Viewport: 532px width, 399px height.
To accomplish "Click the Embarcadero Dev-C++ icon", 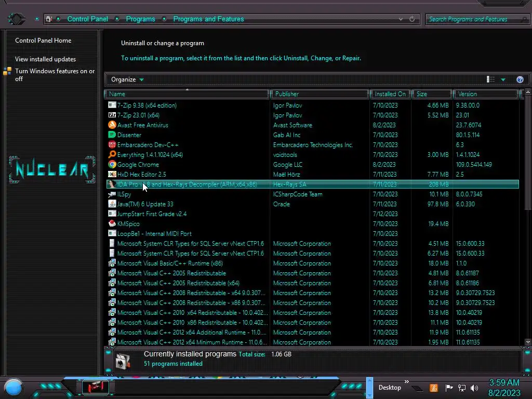I will [x=112, y=144].
